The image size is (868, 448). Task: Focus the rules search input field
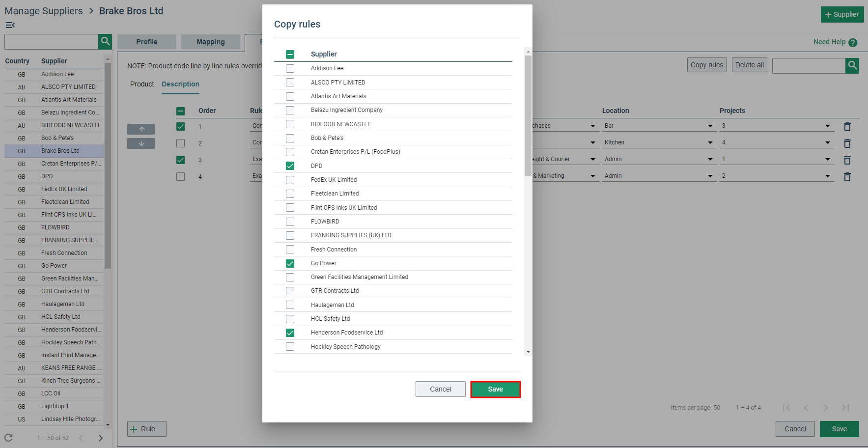point(809,65)
